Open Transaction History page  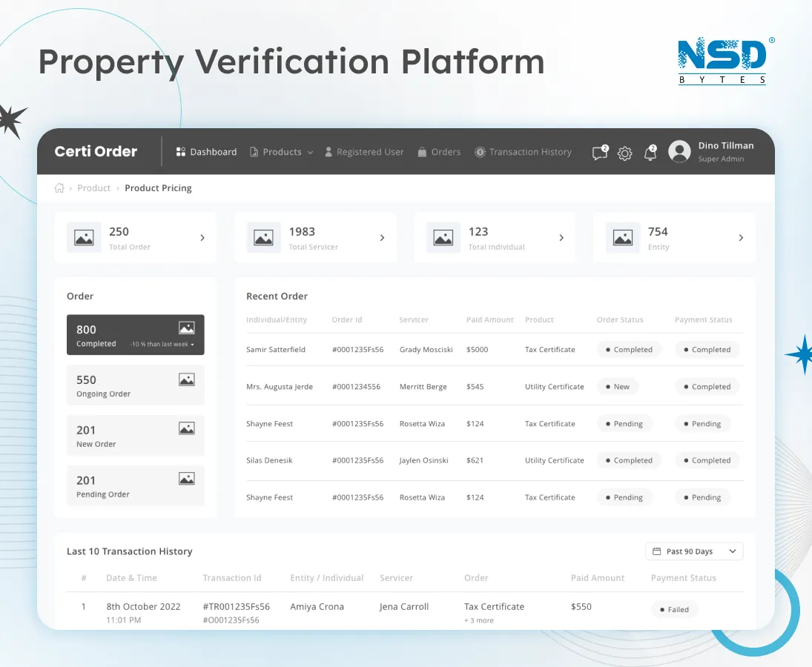pyautogui.click(x=523, y=152)
